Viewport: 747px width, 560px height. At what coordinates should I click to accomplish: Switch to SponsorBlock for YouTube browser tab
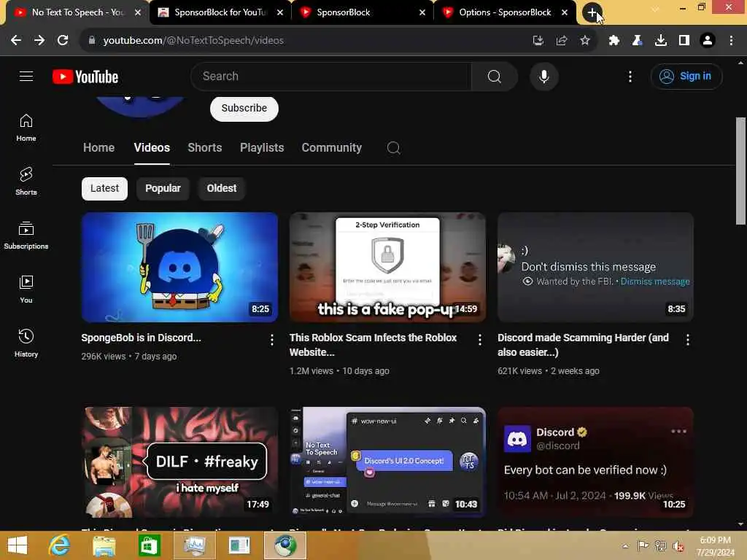tap(220, 12)
